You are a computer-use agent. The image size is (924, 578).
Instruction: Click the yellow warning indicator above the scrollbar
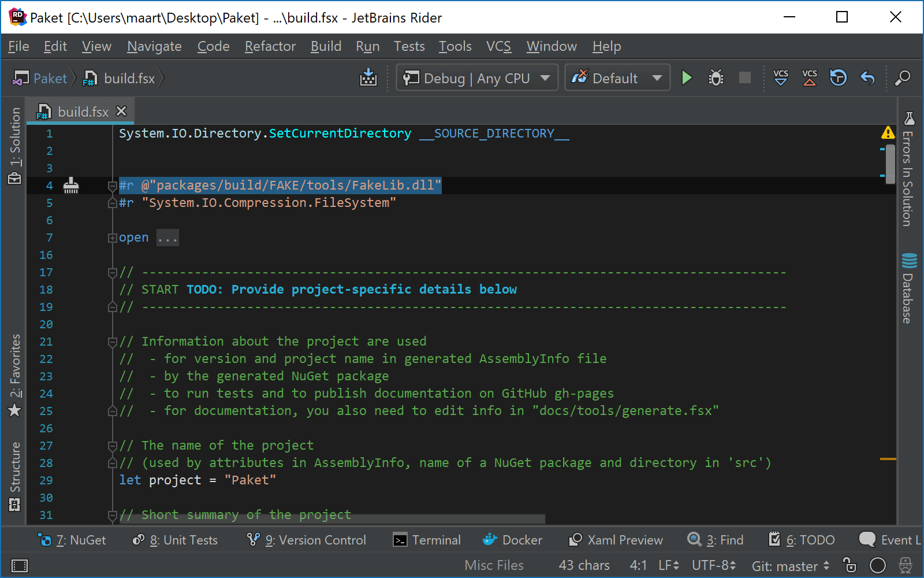pos(888,133)
